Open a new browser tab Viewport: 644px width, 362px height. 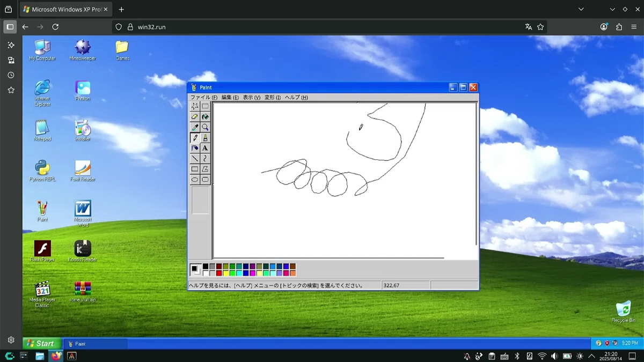pos(121,10)
